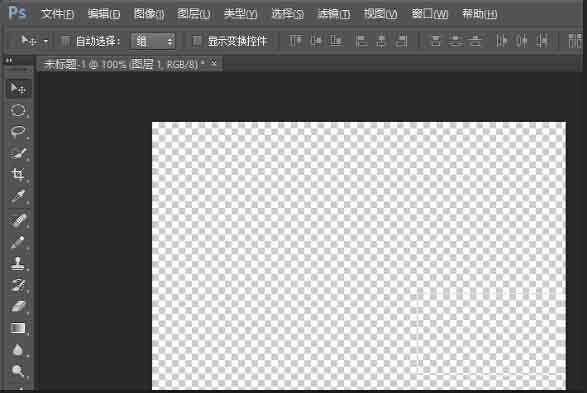Open the 视图(V) menu

tap(380, 14)
